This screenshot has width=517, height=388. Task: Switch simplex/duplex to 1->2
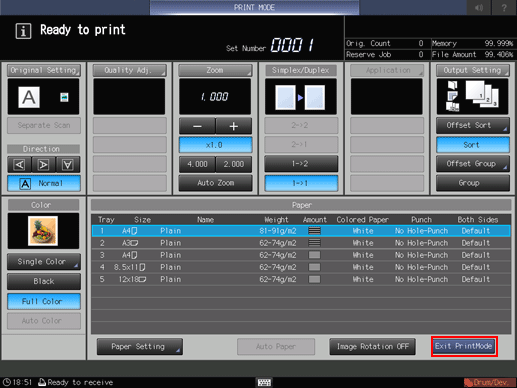(301, 164)
